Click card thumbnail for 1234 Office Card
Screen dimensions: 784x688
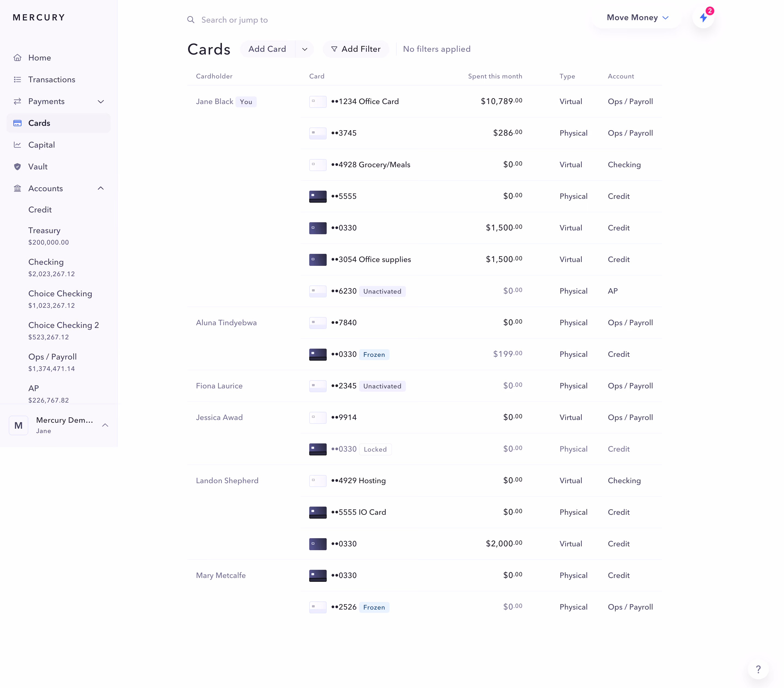tap(318, 102)
